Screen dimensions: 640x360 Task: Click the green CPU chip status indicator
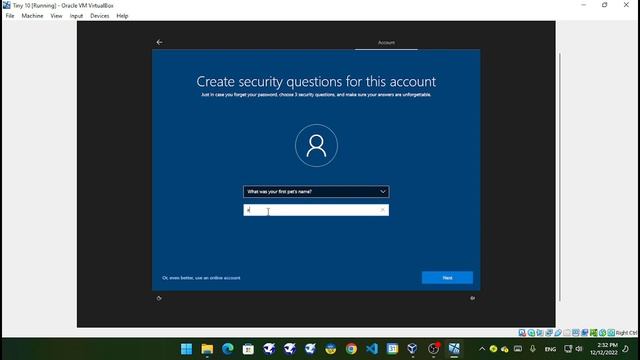(593, 333)
